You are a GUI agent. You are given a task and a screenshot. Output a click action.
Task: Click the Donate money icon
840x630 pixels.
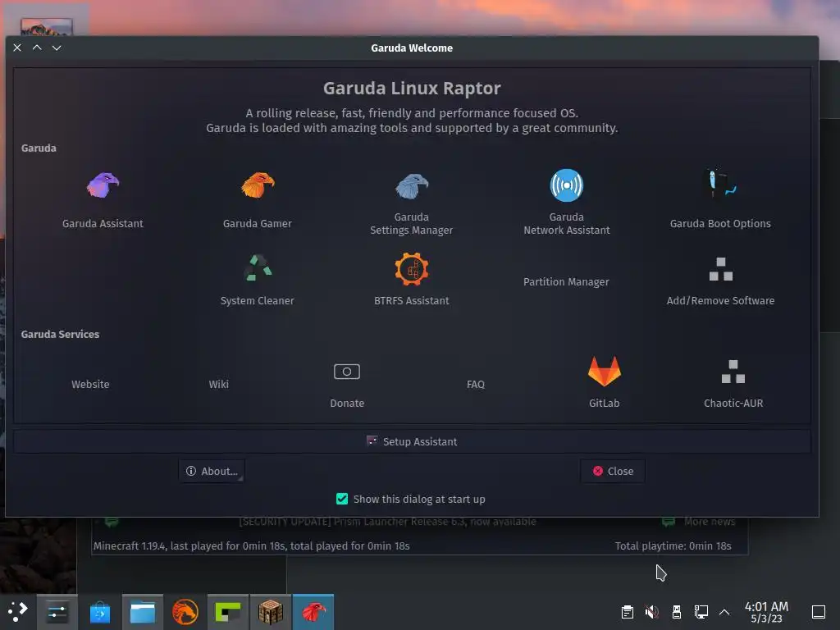point(347,372)
